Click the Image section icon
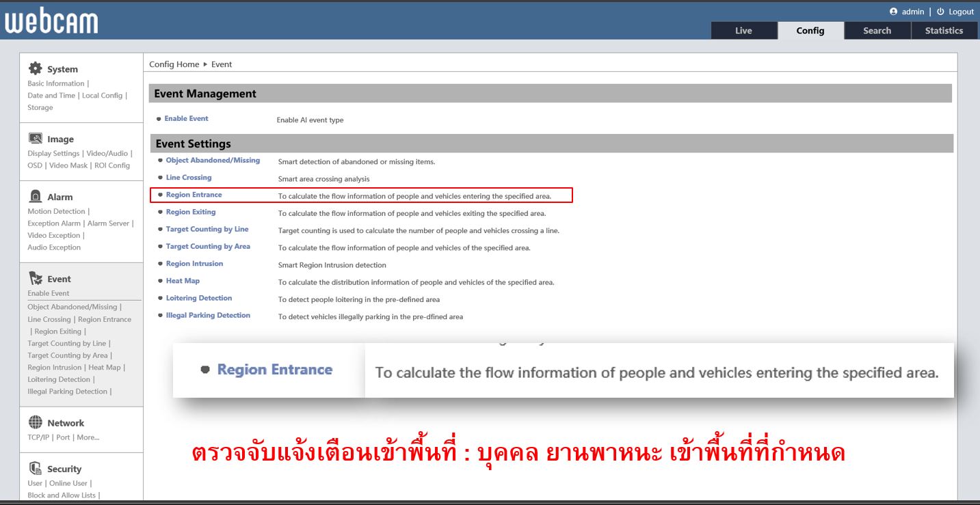The width and height of the screenshot is (980, 505). point(35,139)
